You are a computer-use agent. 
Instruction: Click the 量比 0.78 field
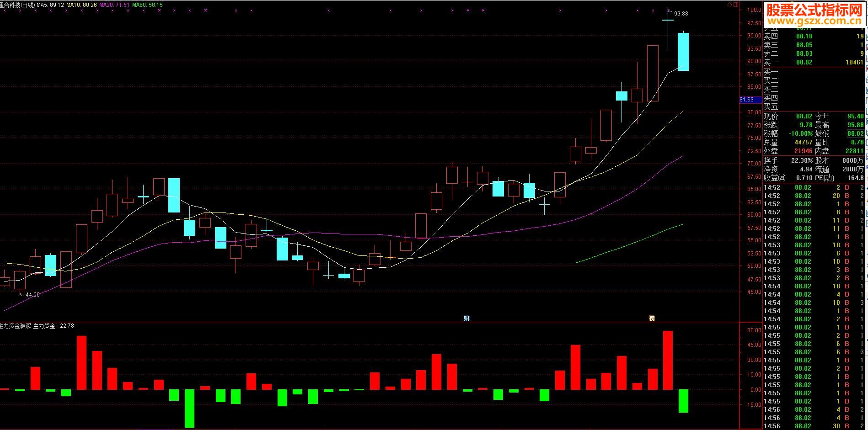click(x=839, y=143)
